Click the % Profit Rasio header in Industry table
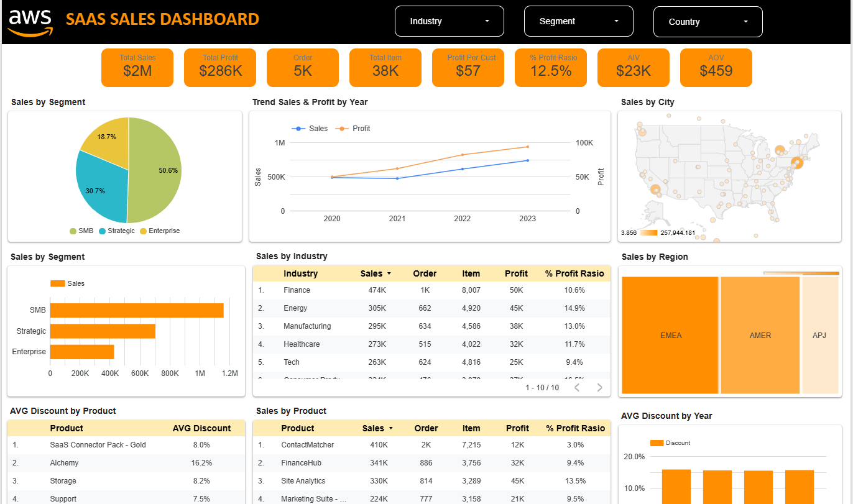853x504 pixels. point(574,273)
